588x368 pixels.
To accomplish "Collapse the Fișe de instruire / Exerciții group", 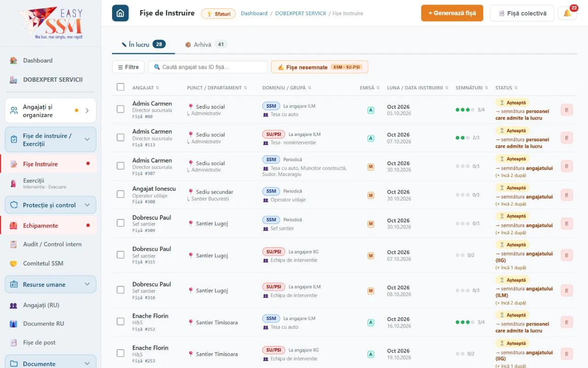I will tap(51, 139).
